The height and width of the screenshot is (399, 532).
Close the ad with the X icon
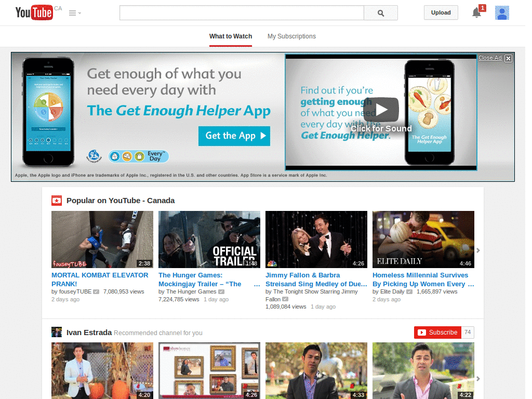[508, 58]
